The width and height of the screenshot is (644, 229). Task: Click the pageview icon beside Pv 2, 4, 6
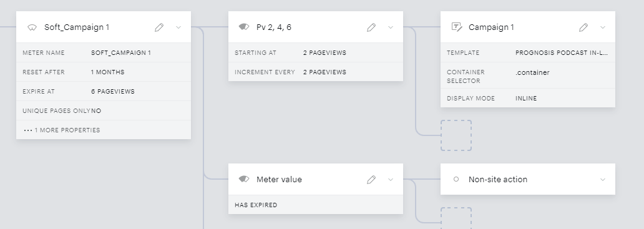pos(244,27)
